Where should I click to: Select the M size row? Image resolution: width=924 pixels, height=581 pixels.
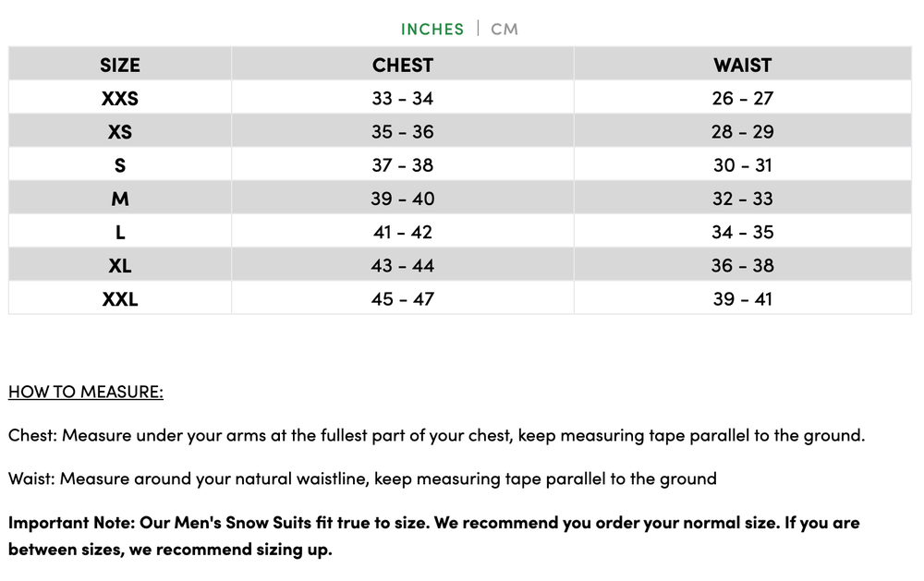tap(119, 198)
